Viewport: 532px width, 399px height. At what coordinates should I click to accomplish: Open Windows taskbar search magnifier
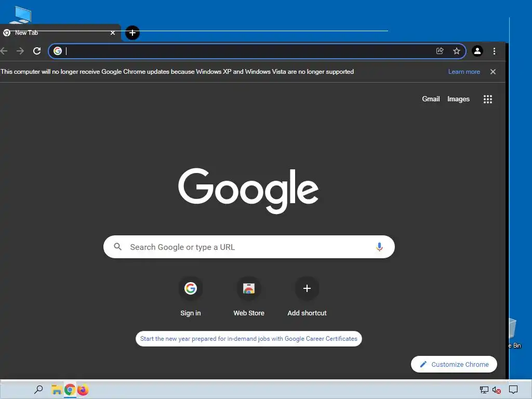[x=38, y=390]
